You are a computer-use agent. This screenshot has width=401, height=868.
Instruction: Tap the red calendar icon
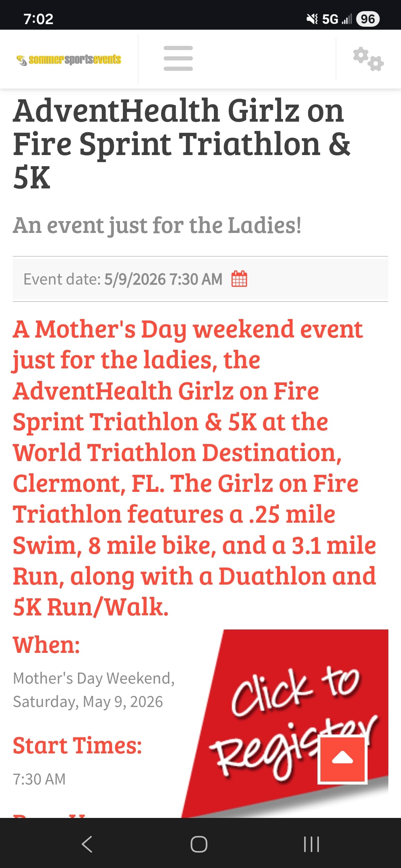(239, 279)
